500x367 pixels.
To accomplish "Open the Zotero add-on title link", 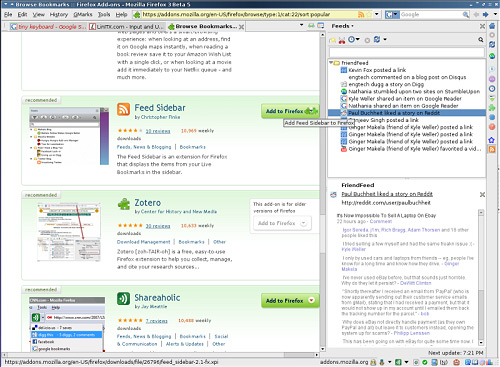I will [x=147, y=203].
